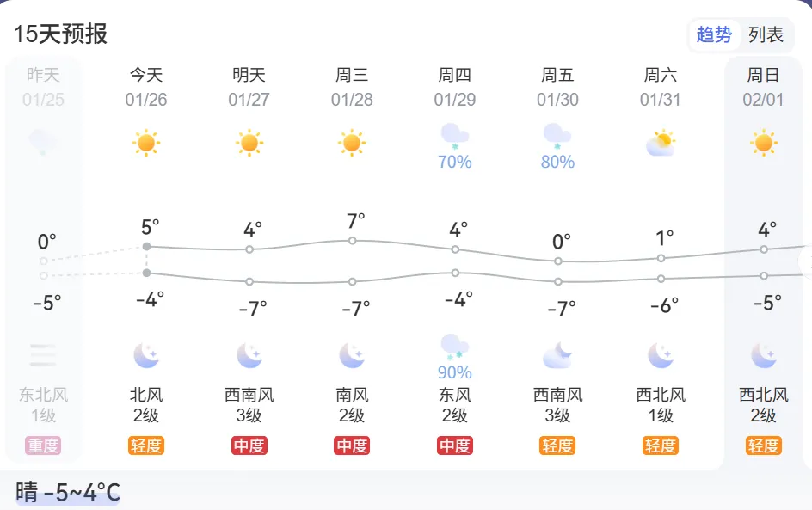Click the cloudy night icon for 周五
This screenshot has width=812, height=510.
coord(557,354)
